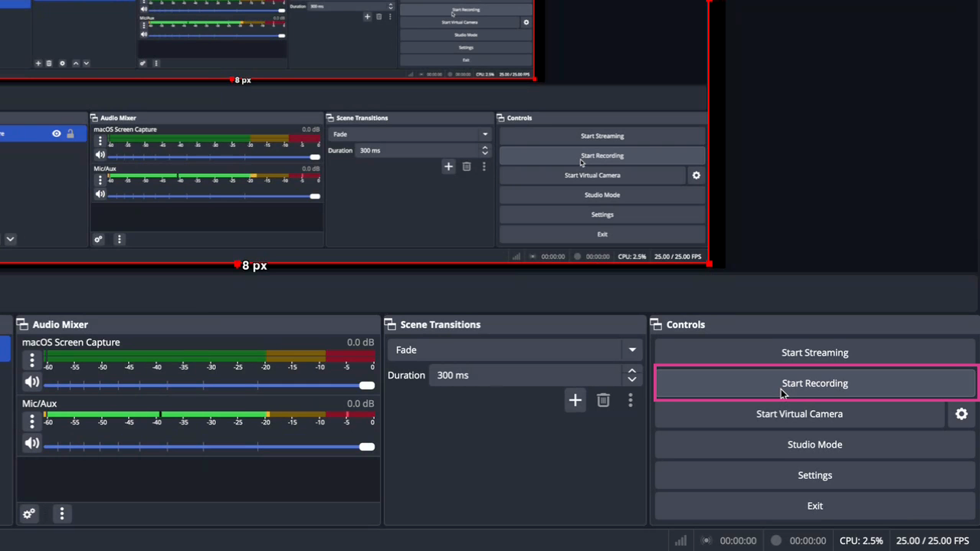Open Audio Mixer menu dots at bottom
The image size is (980, 551).
coord(62,513)
